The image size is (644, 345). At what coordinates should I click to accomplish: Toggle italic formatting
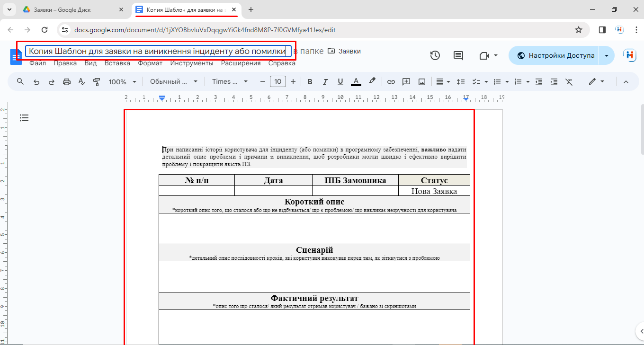click(325, 82)
